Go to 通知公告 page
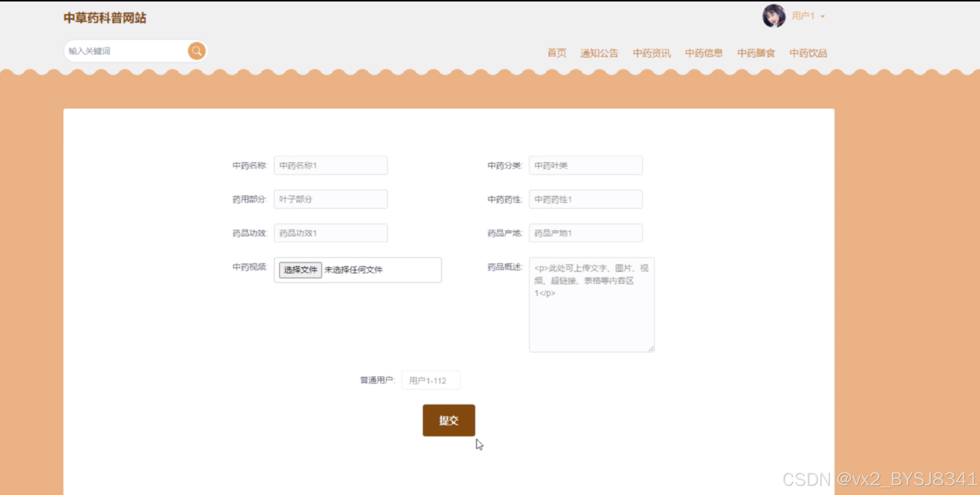The height and width of the screenshot is (495, 980). coord(599,53)
